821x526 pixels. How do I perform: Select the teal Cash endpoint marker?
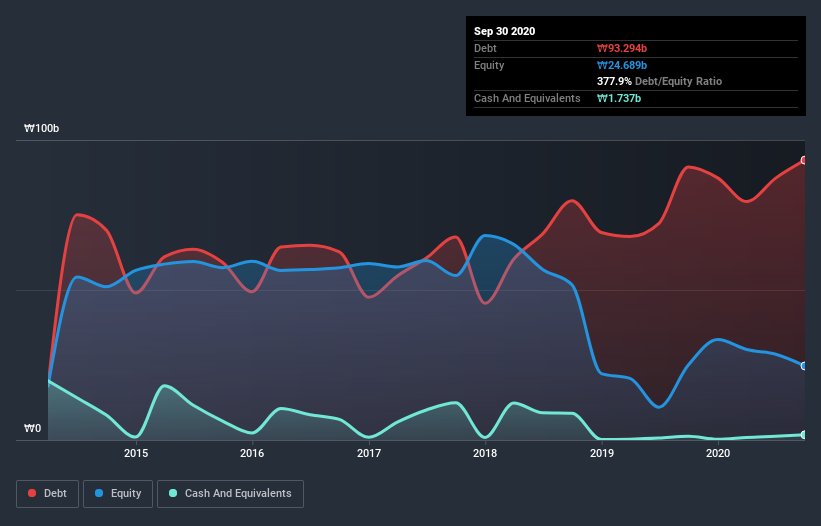point(804,434)
